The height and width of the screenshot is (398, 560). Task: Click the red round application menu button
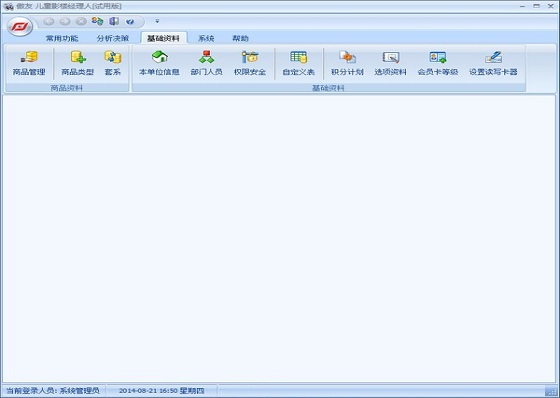tap(20, 26)
